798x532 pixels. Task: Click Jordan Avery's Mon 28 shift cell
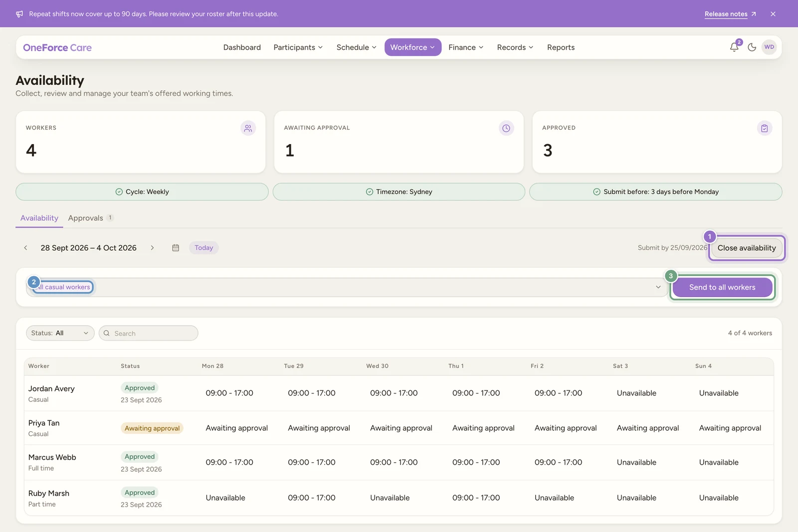coord(229,393)
